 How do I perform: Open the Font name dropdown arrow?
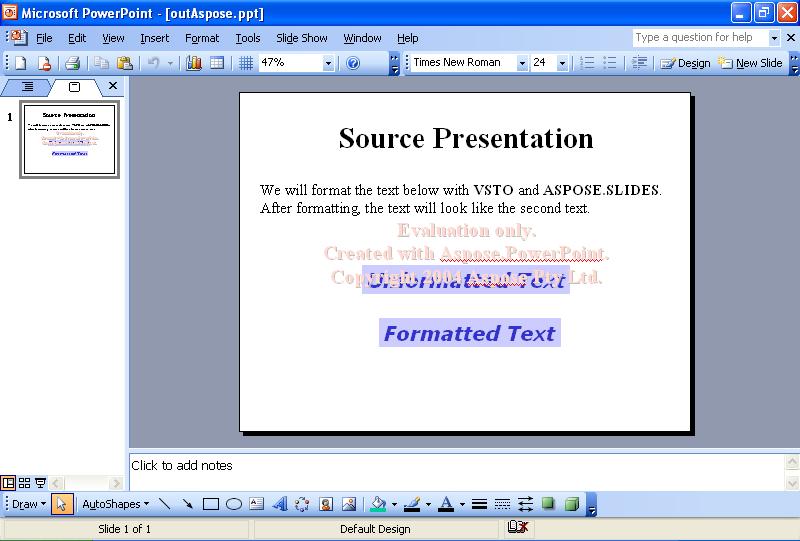522,63
